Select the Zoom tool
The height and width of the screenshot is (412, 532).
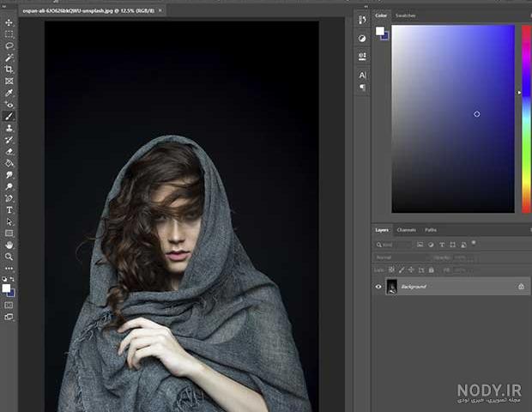point(9,257)
